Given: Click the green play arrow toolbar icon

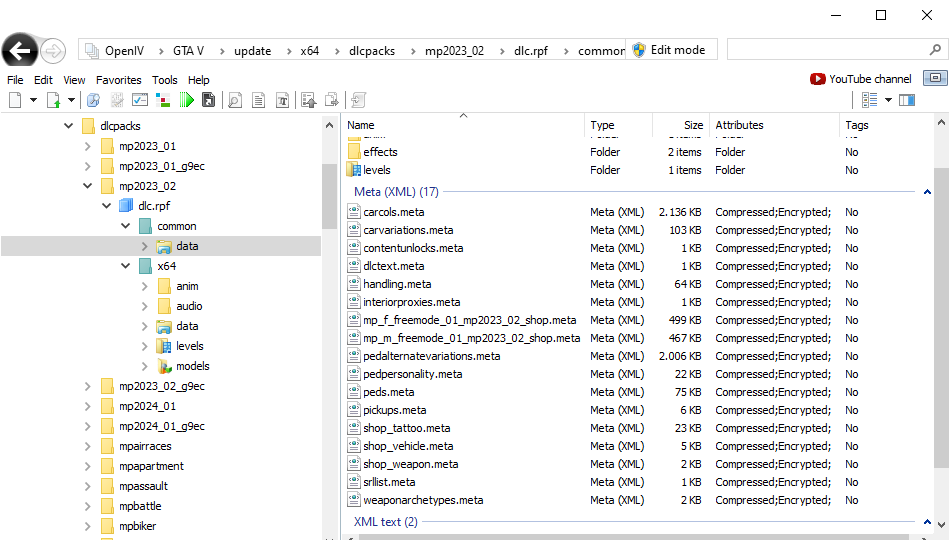Looking at the screenshot, I should pos(186,100).
